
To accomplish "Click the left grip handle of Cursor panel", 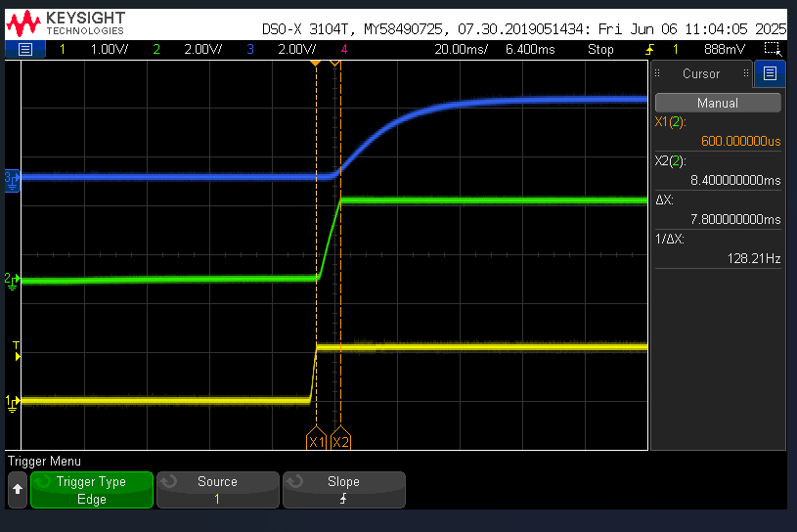I will (657, 73).
